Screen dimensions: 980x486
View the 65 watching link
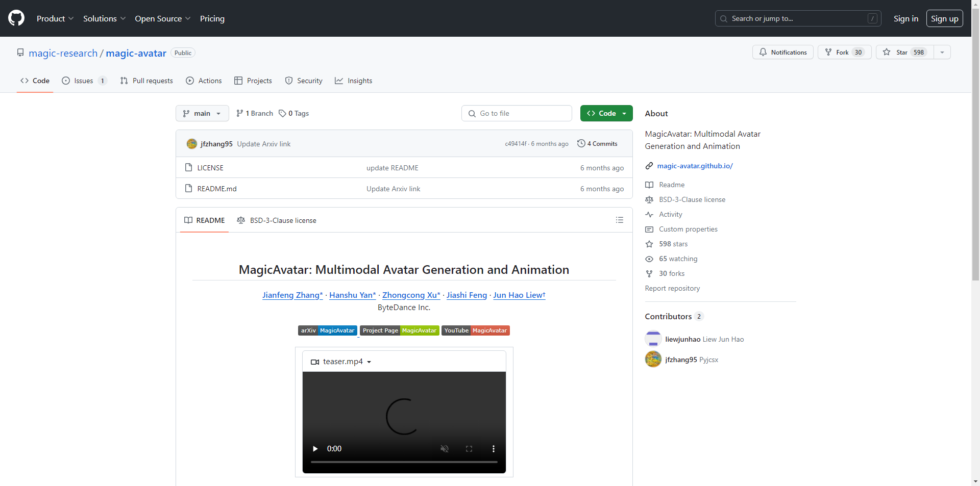click(x=678, y=259)
